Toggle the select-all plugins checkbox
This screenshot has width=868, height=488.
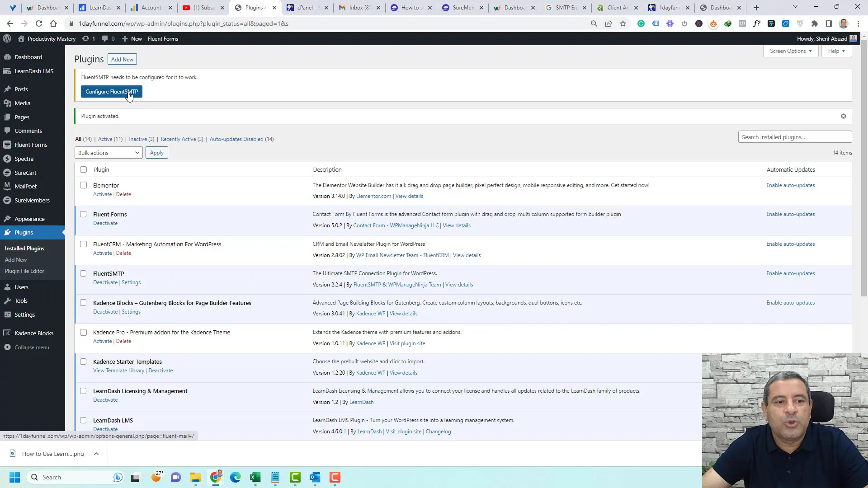pos(83,169)
